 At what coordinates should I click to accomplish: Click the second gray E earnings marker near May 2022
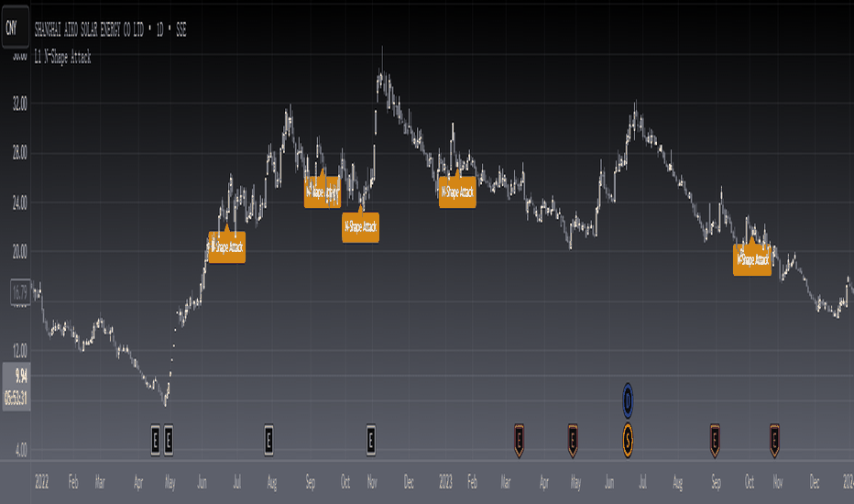pyautogui.click(x=169, y=440)
